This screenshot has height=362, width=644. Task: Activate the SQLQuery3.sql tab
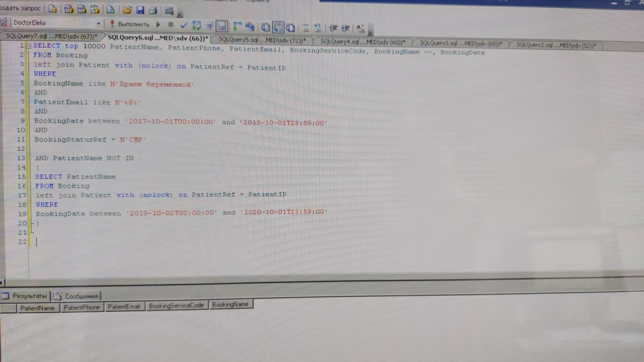tap(461, 43)
